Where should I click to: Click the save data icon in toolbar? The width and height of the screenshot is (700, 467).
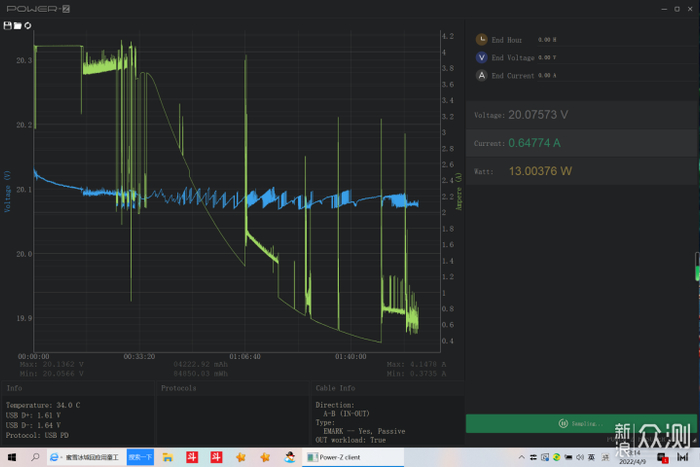[x=7, y=25]
